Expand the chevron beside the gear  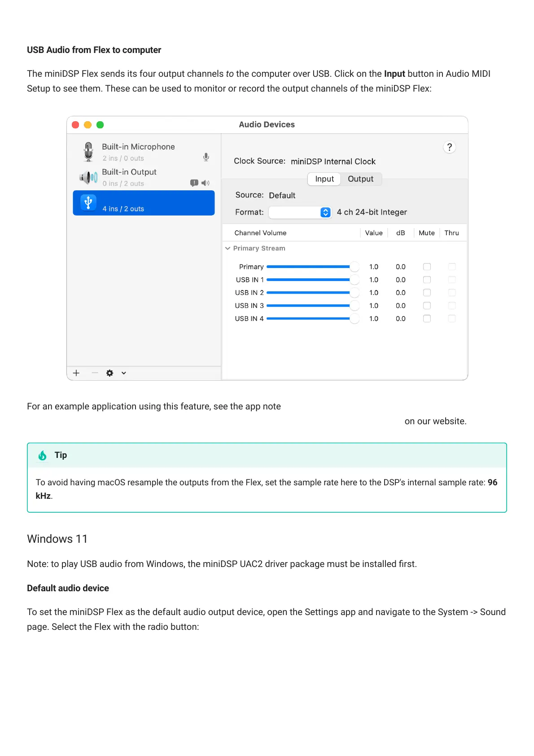click(x=124, y=373)
